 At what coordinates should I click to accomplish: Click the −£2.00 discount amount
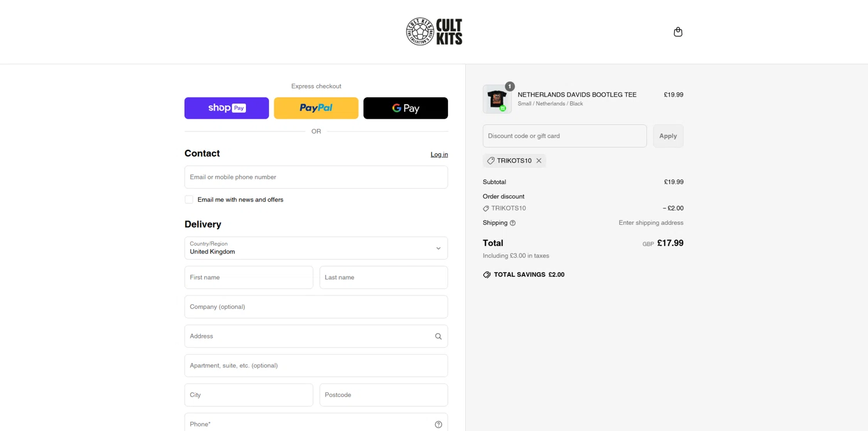coord(673,208)
